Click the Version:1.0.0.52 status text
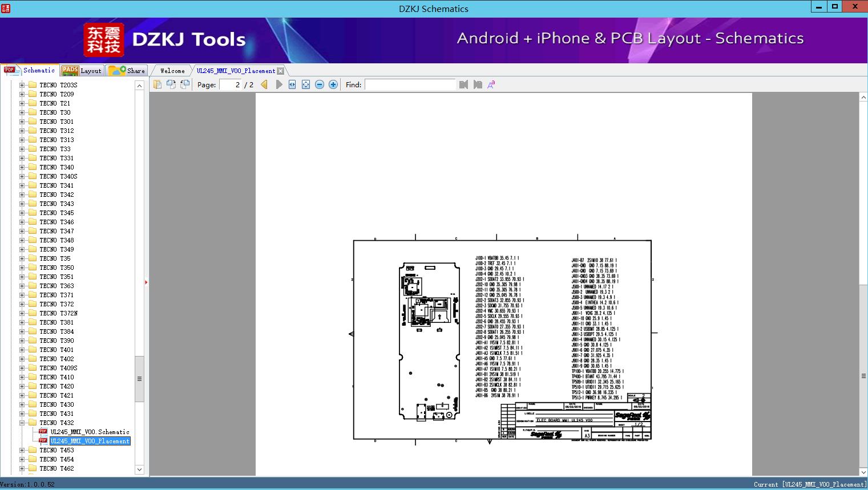This screenshot has height=490, width=868. (x=27, y=484)
